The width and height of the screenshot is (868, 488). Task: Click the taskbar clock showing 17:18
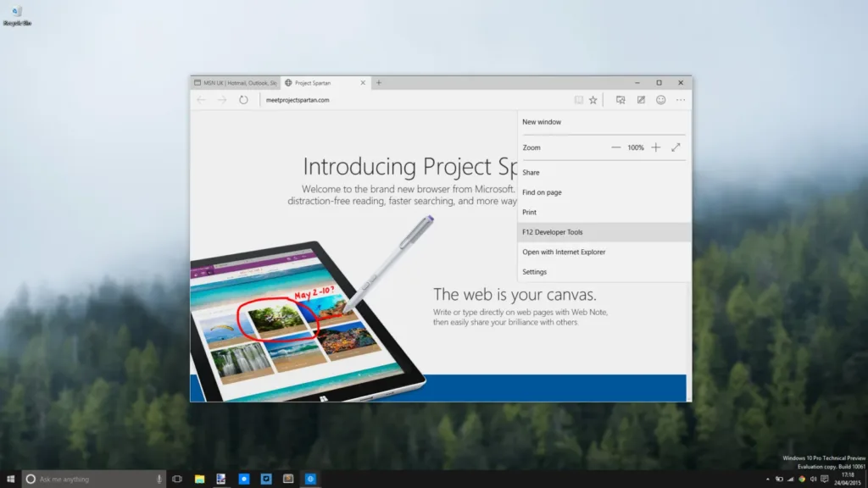(848, 480)
